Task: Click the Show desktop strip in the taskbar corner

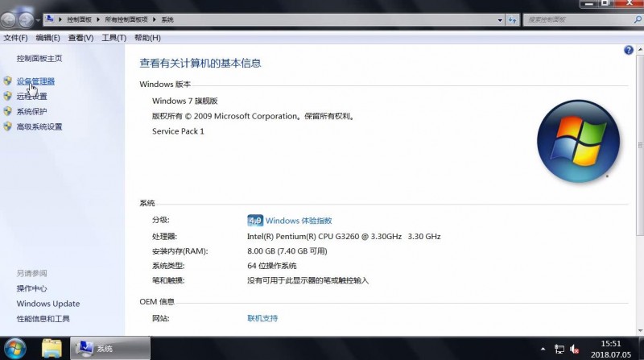Action: coord(641,349)
